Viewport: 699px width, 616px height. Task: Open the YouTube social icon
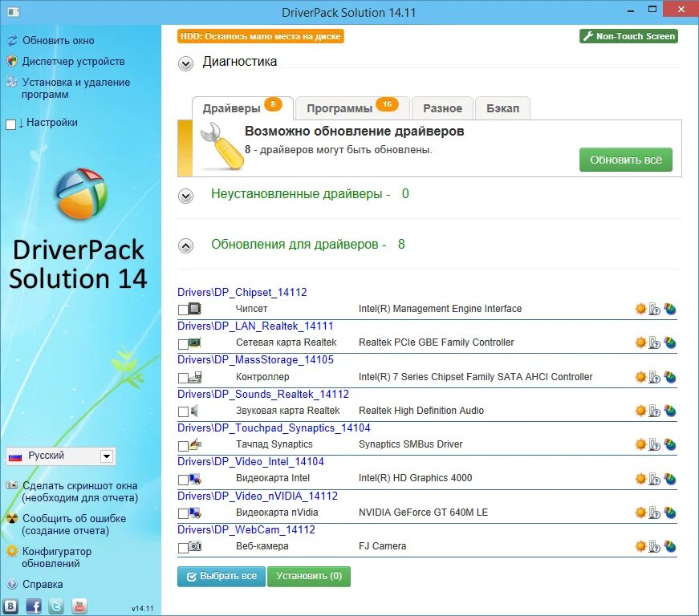79,606
